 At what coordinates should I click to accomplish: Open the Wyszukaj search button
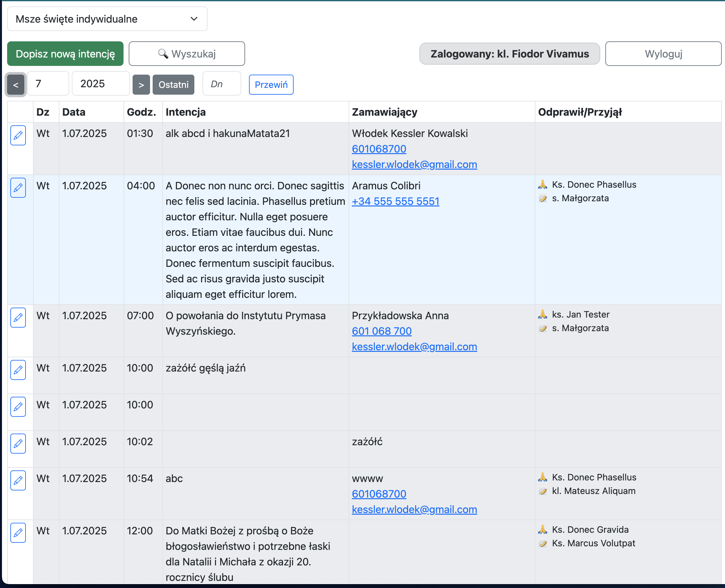pos(187,54)
